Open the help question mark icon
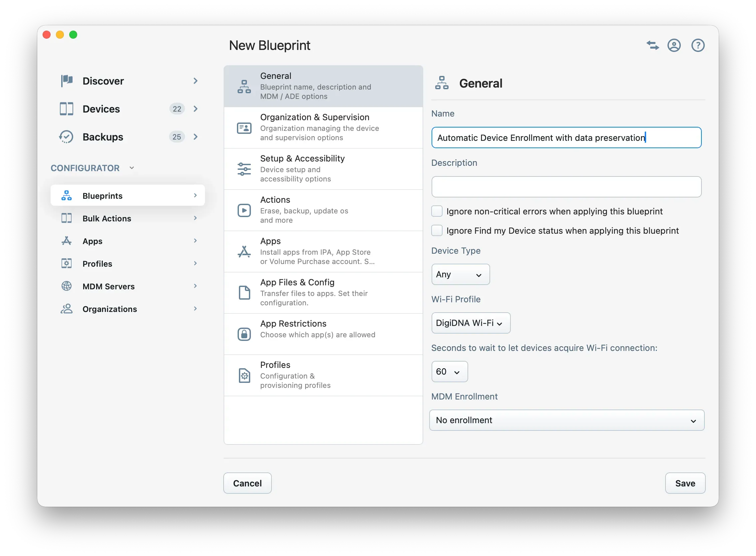The width and height of the screenshot is (756, 556). tap(698, 45)
